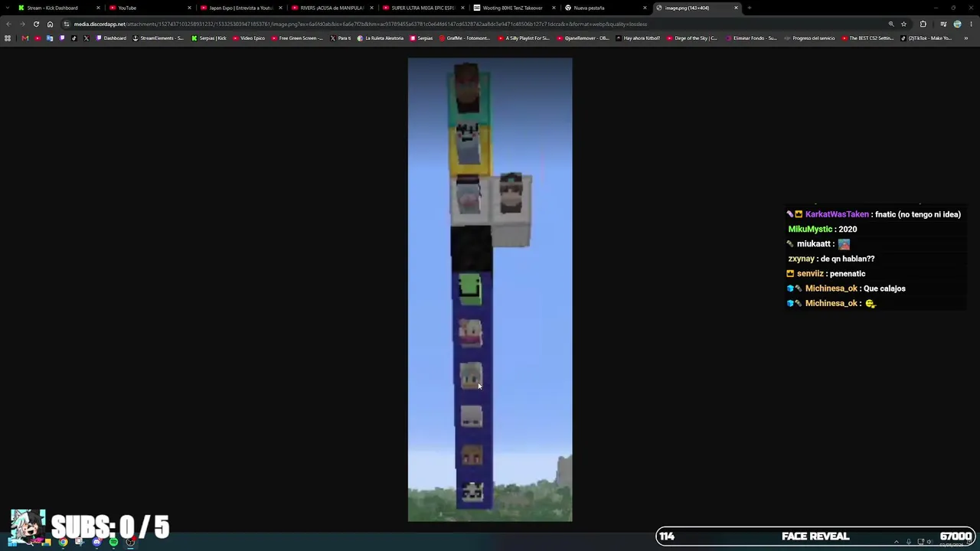Viewport: 980px width, 551px height.
Task: Open Spotify from the Windows taskbar
Action: [113, 542]
